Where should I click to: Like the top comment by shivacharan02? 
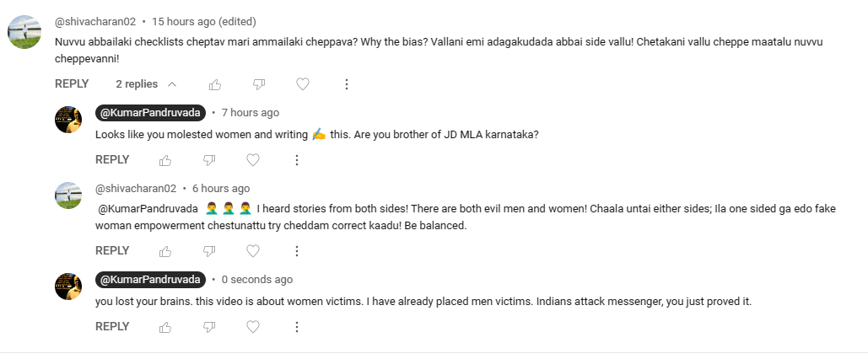pos(215,84)
